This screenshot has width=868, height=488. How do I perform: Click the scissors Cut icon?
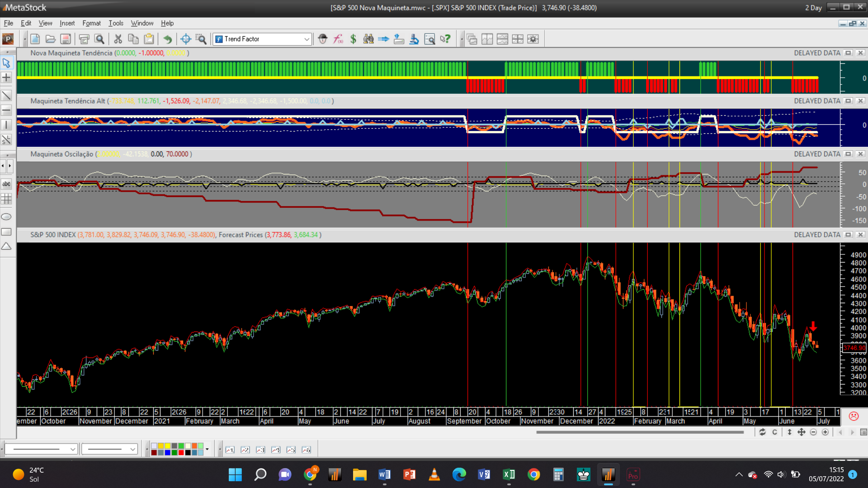coord(118,39)
